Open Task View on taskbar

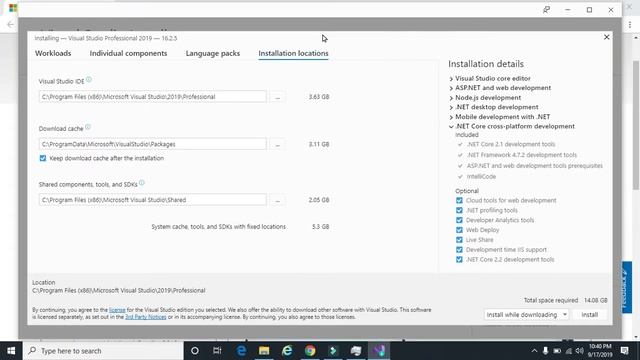(217, 351)
